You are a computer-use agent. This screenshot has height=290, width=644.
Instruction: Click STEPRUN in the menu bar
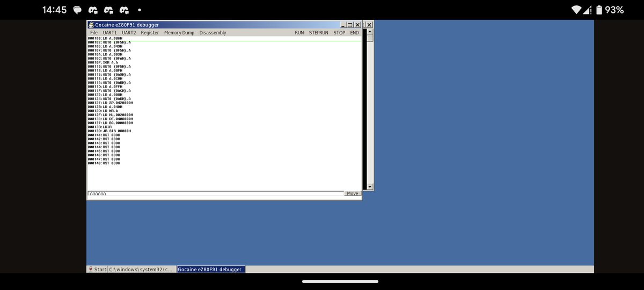click(318, 33)
